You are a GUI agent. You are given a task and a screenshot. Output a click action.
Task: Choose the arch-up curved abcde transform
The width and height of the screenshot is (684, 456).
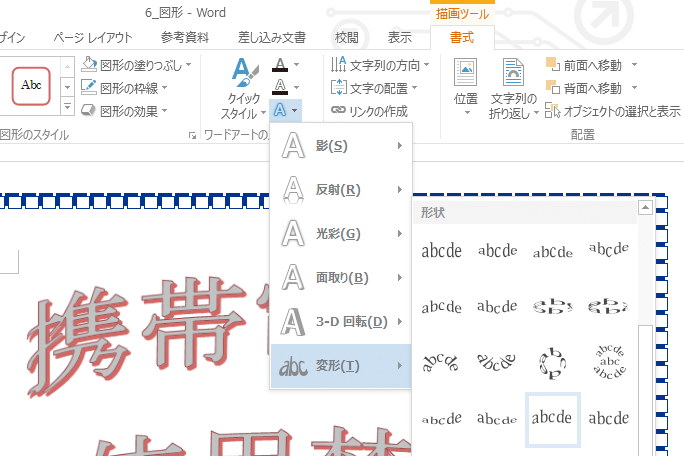[x=441, y=362]
